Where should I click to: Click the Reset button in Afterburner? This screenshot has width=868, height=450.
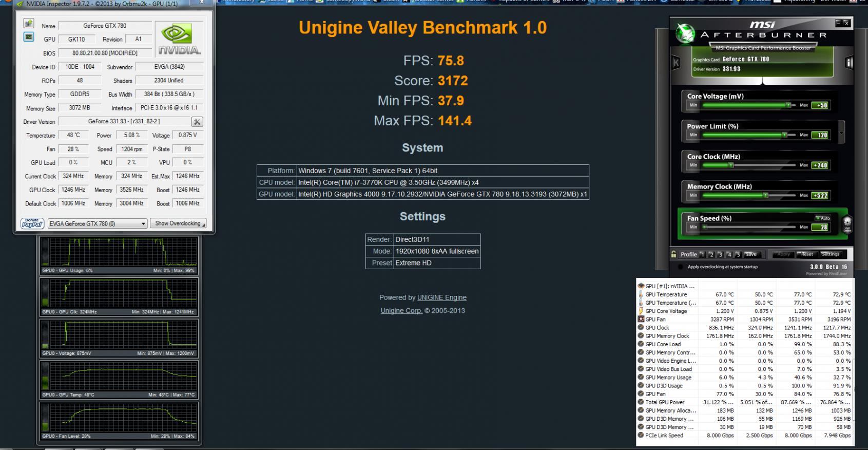click(x=807, y=254)
